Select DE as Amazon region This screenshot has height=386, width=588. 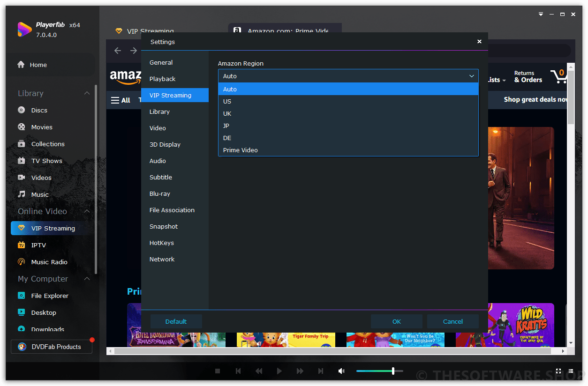pyautogui.click(x=348, y=138)
